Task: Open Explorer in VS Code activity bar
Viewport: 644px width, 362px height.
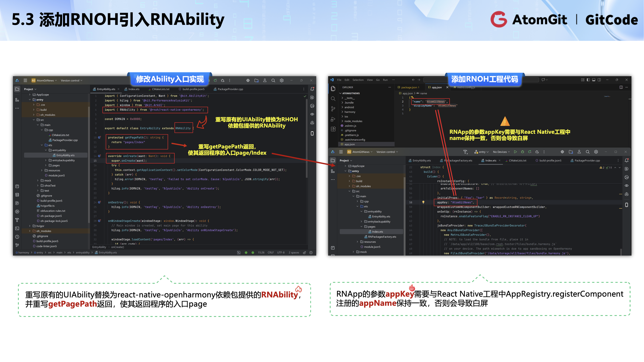Action: [x=333, y=89]
